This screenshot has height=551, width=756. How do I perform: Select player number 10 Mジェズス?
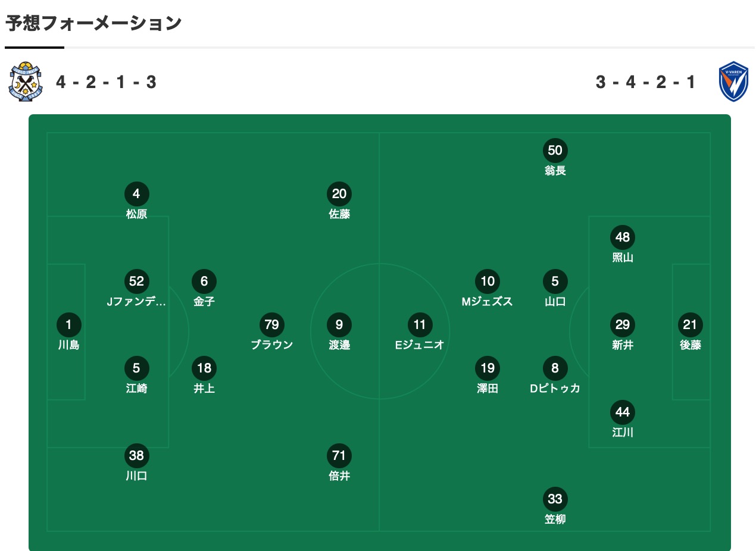(x=488, y=281)
